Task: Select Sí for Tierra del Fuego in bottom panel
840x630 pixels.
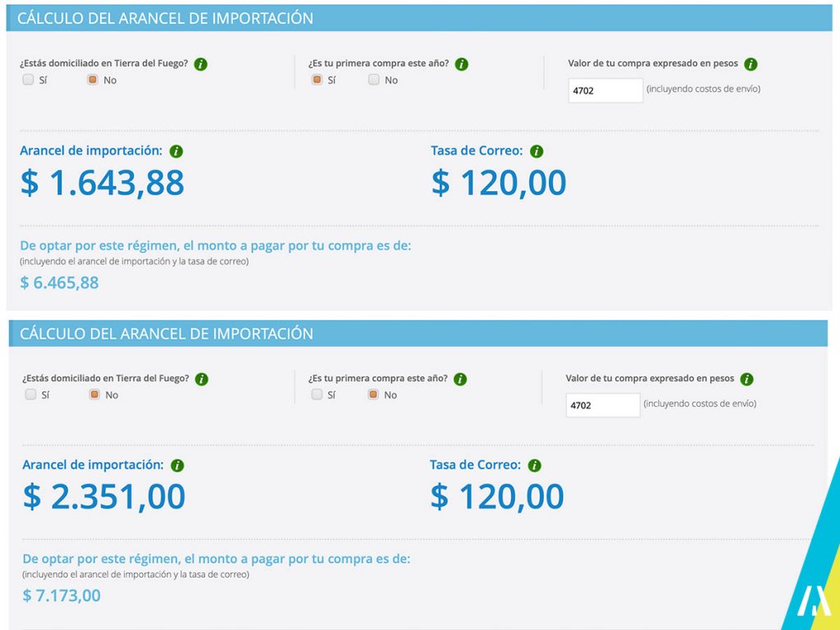Action: click(x=30, y=395)
